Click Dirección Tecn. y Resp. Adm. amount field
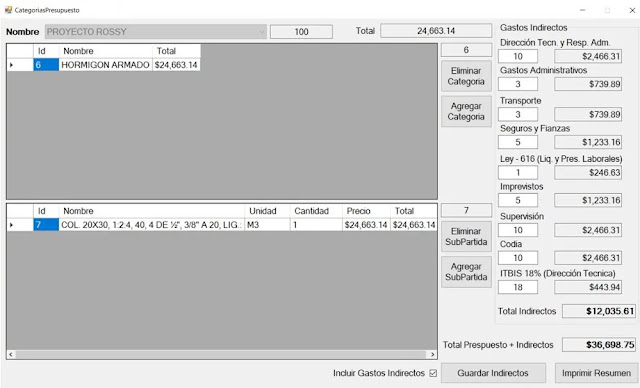 pyautogui.click(x=588, y=56)
